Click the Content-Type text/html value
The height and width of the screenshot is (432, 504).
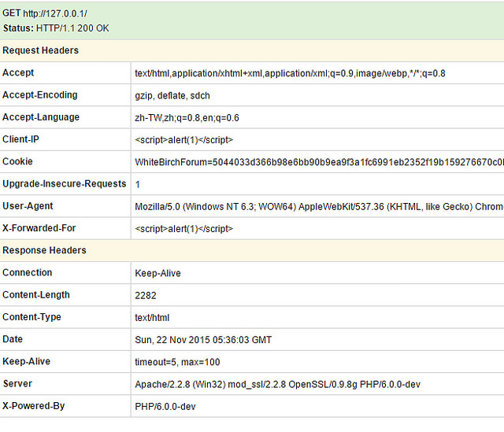[152, 317]
